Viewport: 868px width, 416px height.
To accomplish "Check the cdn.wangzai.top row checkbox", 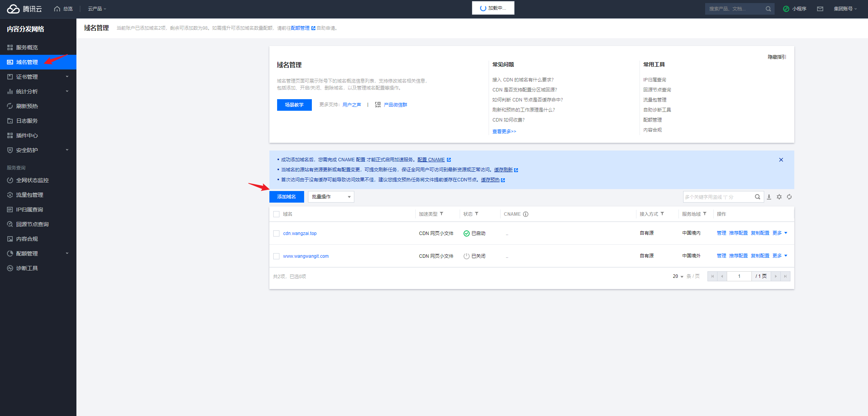I will point(276,233).
